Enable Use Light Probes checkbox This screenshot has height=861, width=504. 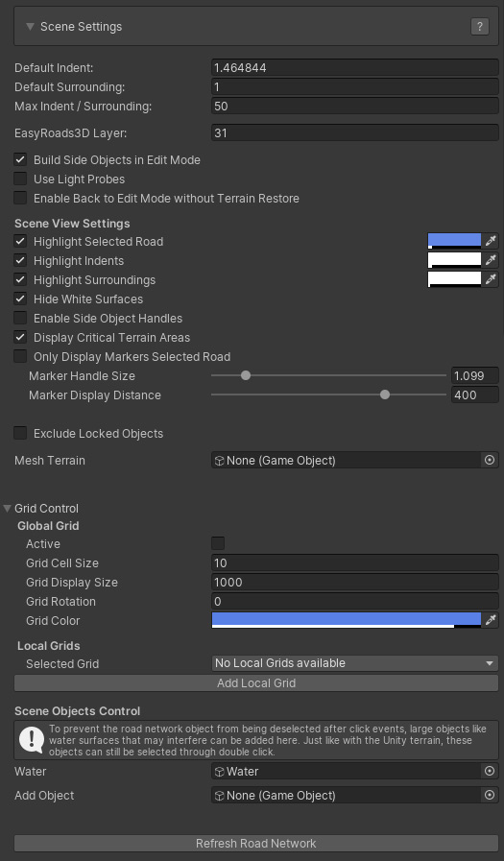tap(20, 179)
